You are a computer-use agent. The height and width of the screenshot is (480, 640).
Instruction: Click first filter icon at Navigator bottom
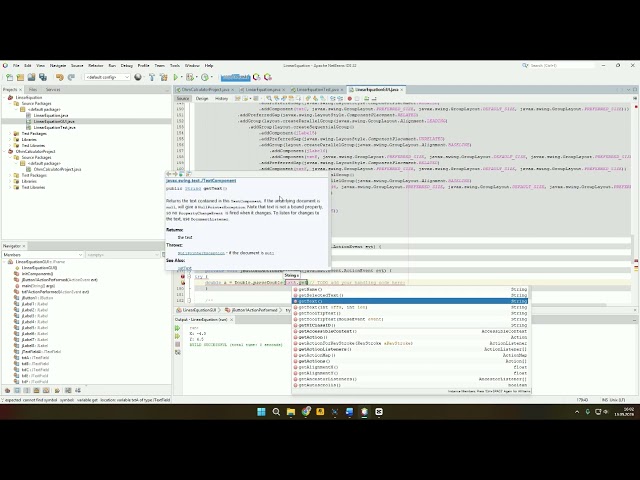(x=7, y=391)
